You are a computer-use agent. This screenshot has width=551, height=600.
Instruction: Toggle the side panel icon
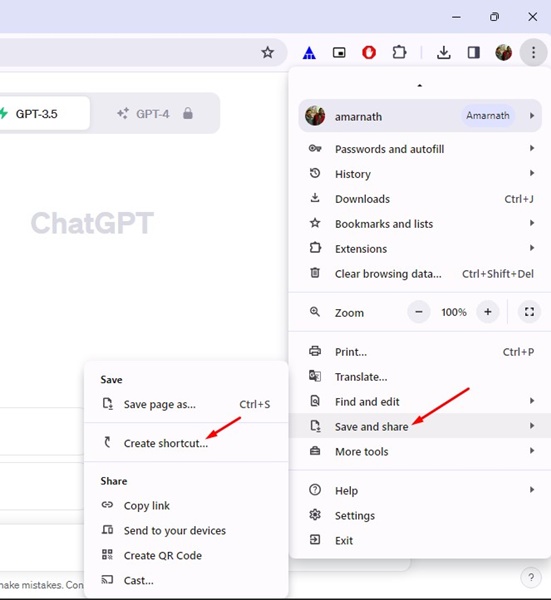(474, 52)
